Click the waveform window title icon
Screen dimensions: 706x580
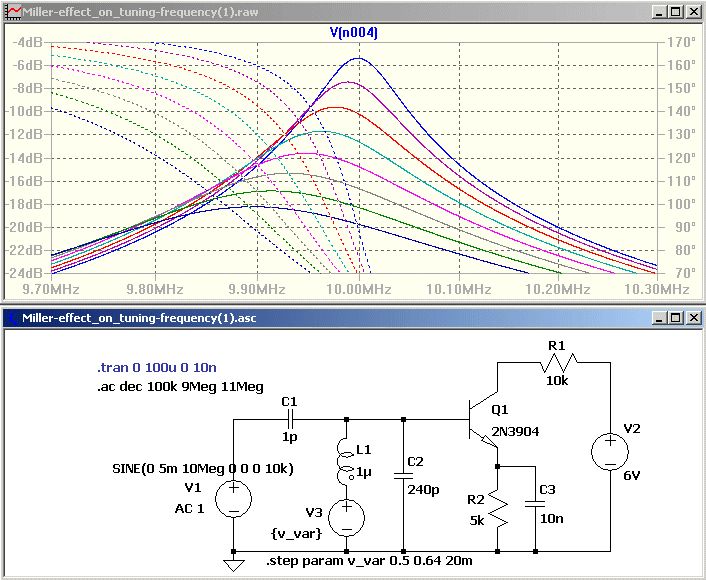click(x=14, y=12)
